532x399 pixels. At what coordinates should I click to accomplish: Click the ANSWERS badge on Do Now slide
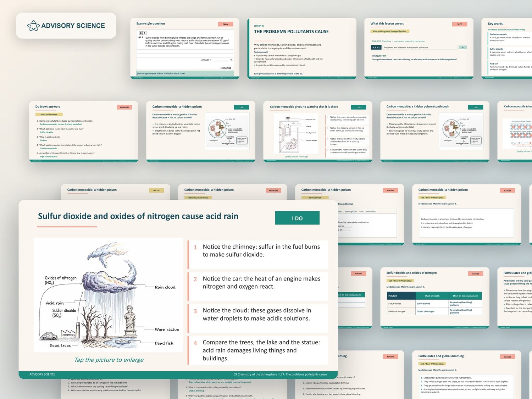(124, 107)
